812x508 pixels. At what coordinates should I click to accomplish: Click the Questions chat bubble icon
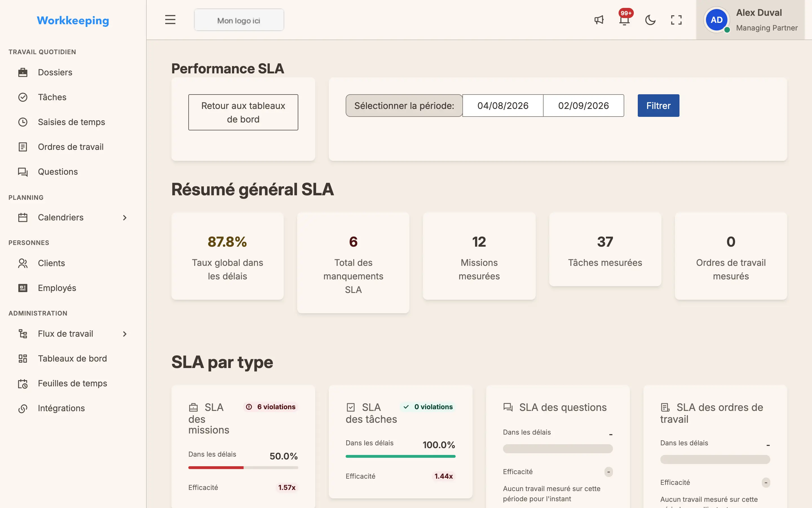(x=23, y=172)
